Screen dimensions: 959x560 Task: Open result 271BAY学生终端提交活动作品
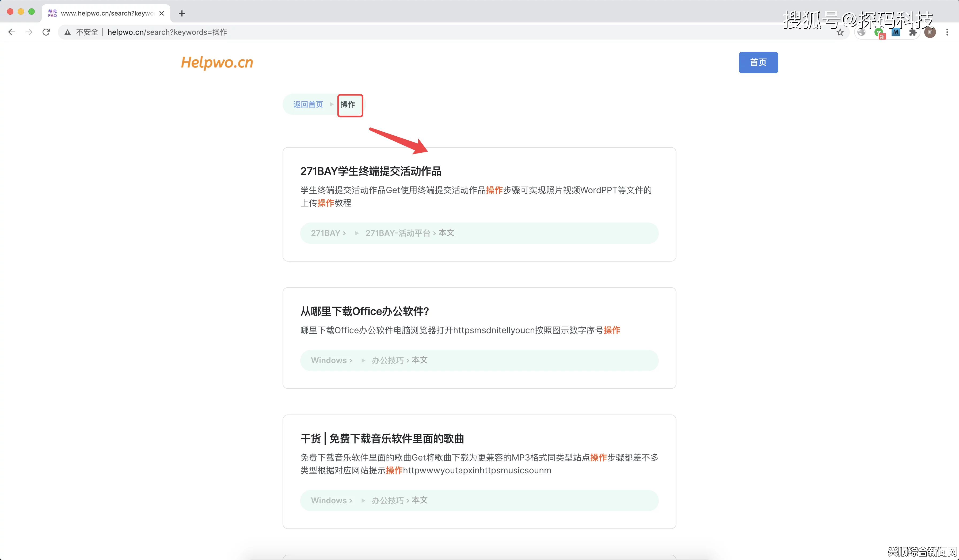coord(371,171)
